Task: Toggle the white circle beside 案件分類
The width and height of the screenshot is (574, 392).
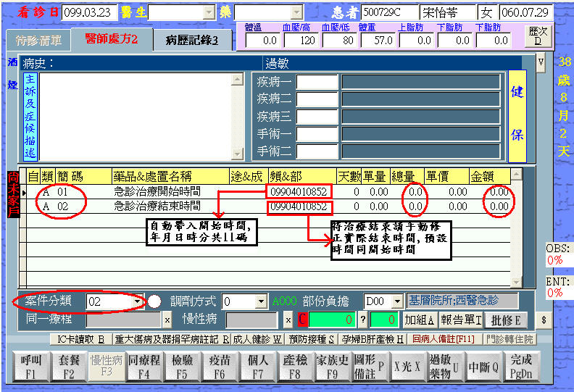Action: [x=156, y=301]
